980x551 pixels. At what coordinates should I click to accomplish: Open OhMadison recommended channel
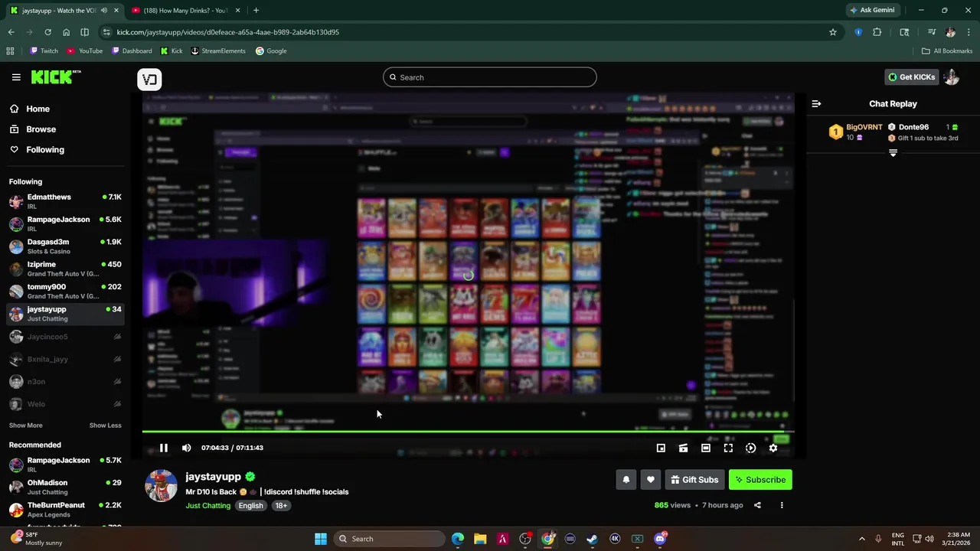coord(65,487)
